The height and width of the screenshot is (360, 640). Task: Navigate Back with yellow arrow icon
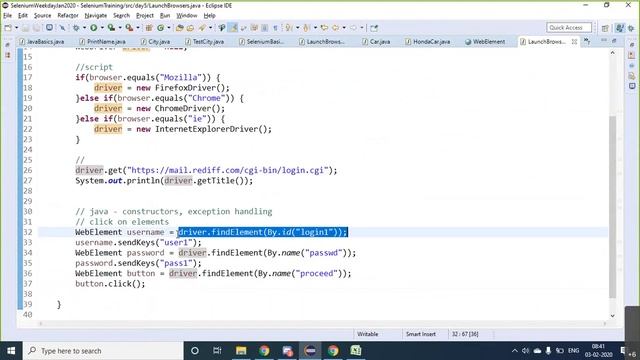point(336,28)
